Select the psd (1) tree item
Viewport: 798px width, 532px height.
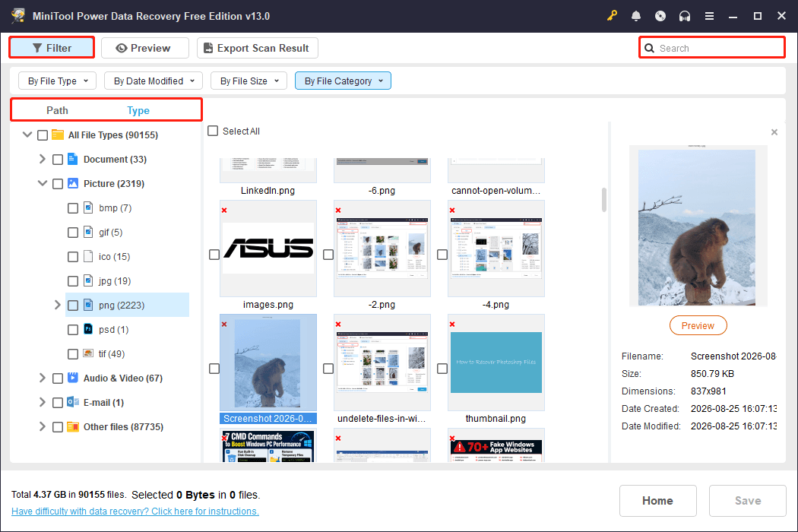113,329
